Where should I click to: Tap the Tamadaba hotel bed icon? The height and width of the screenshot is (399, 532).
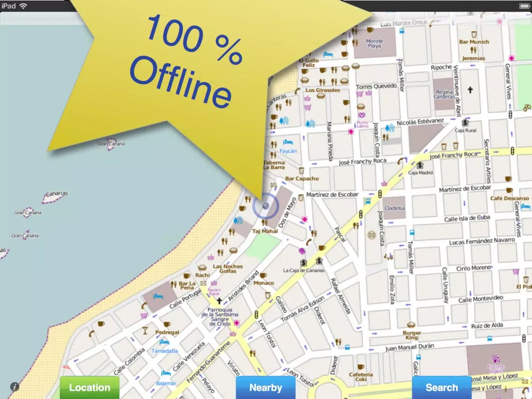pyautogui.click(x=164, y=342)
